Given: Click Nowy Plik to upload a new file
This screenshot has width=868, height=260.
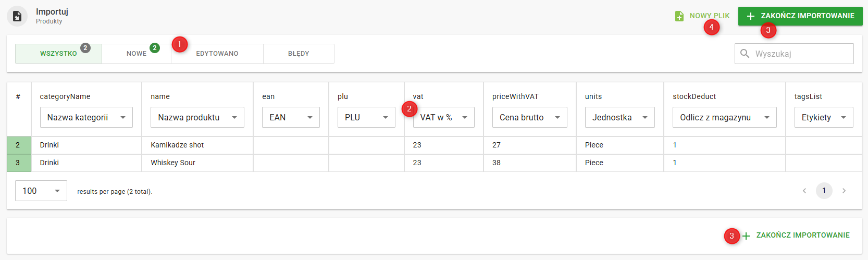Looking at the screenshot, I should tap(709, 16).
